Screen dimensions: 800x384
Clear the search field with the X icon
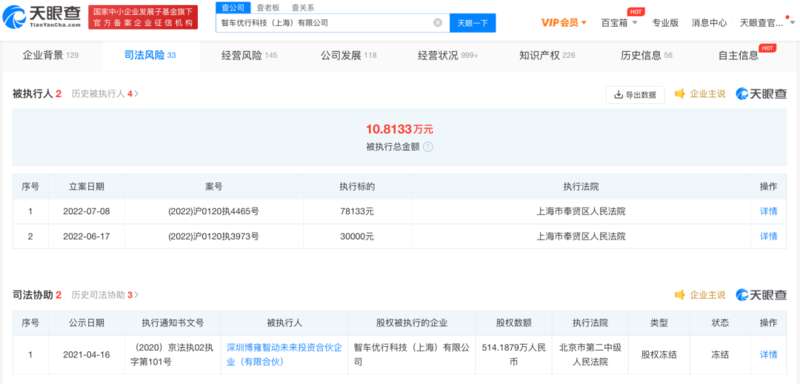[x=437, y=23]
